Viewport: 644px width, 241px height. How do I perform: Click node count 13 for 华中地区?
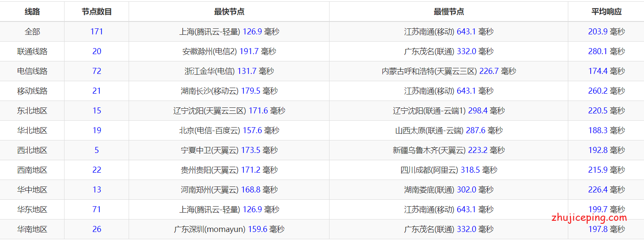pos(97,190)
